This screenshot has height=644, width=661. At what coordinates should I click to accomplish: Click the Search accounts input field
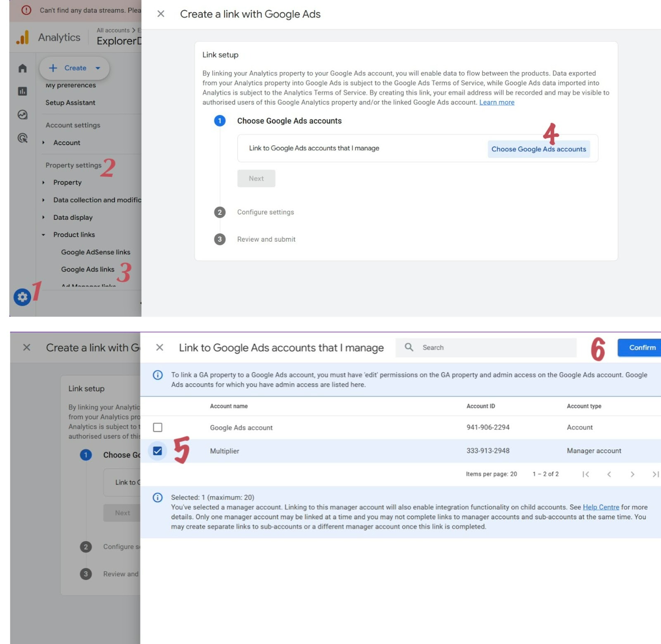[x=496, y=347]
